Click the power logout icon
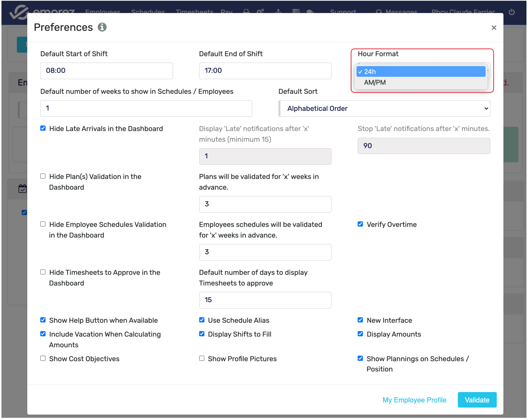The image size is (529, 420). point(512,12)
